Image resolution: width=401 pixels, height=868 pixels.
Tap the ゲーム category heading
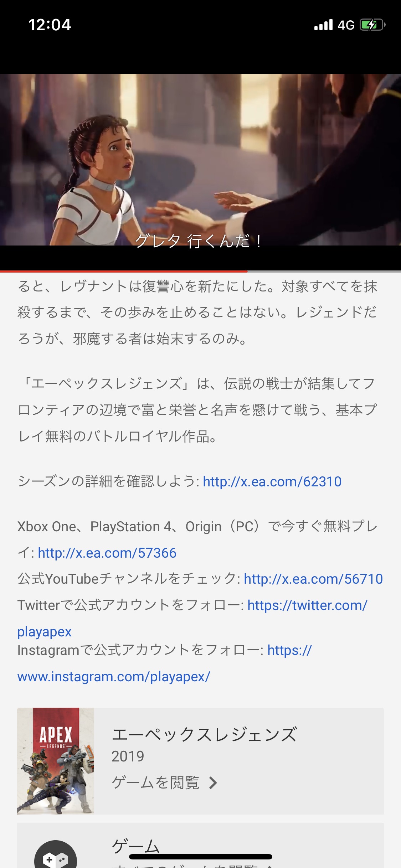pyautogui.click(x=135, y=846)
